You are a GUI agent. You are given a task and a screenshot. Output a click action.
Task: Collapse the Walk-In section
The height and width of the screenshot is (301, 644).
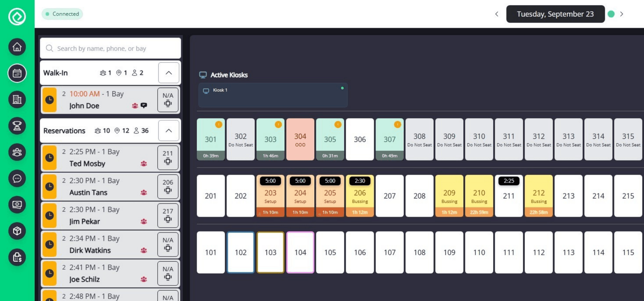[x=168, y=73]
